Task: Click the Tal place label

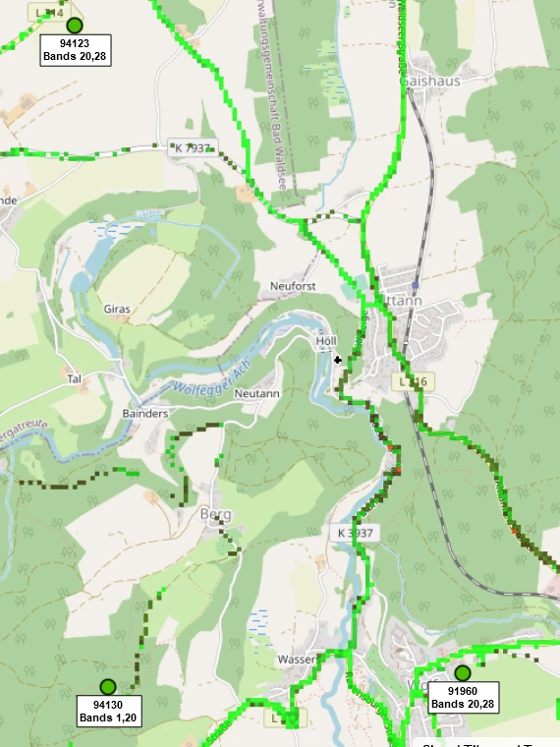Action: (74, 378)
